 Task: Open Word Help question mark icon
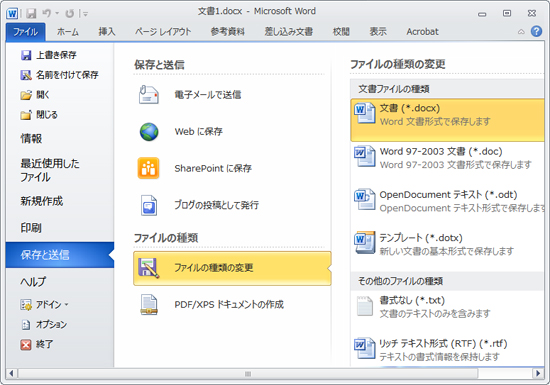pos(536,31)
